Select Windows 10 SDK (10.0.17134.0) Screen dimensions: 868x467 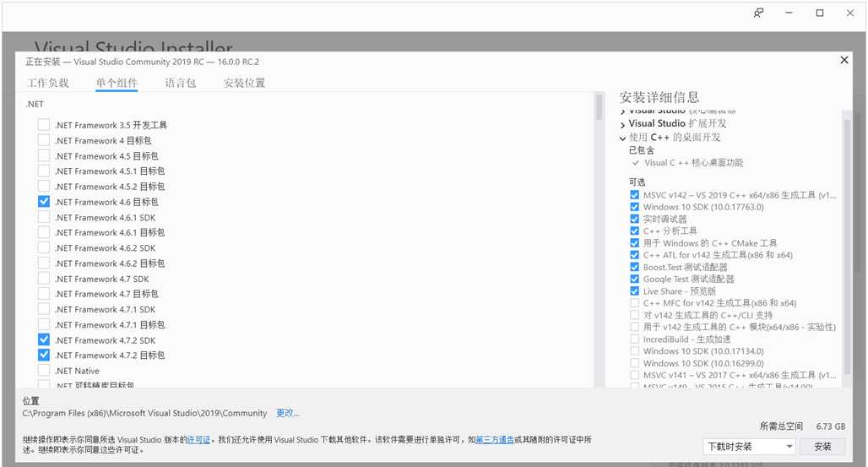pos(634,350)
